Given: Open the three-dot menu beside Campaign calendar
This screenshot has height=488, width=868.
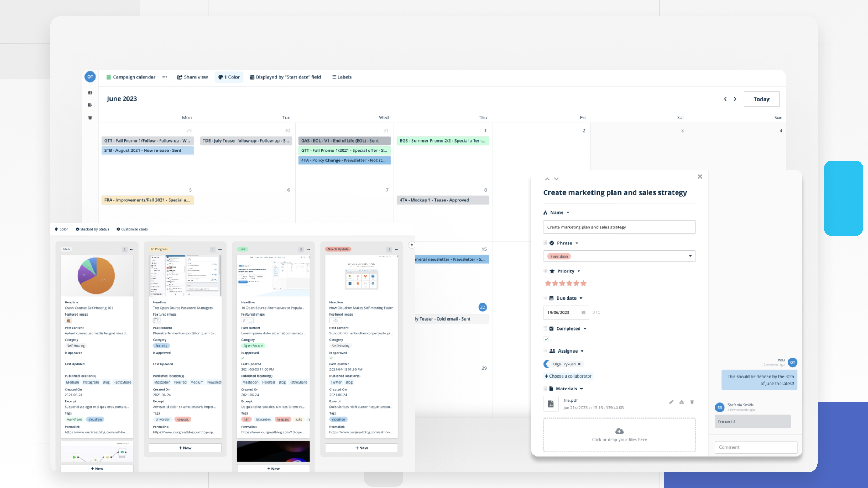Looking at the screenshot, I should point(164,77).
